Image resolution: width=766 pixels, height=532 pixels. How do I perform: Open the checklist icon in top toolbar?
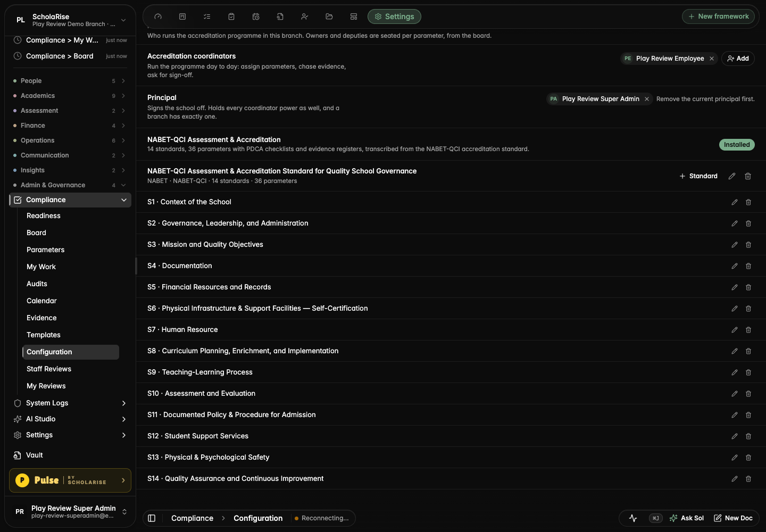(207, 16)
